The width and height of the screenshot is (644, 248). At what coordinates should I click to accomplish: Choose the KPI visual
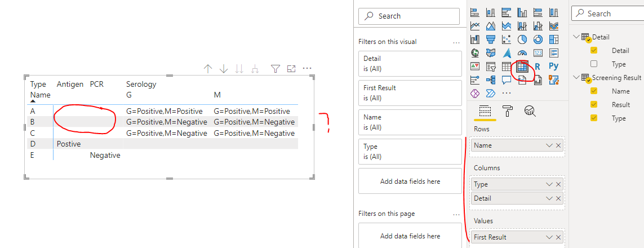pos(475,66)
